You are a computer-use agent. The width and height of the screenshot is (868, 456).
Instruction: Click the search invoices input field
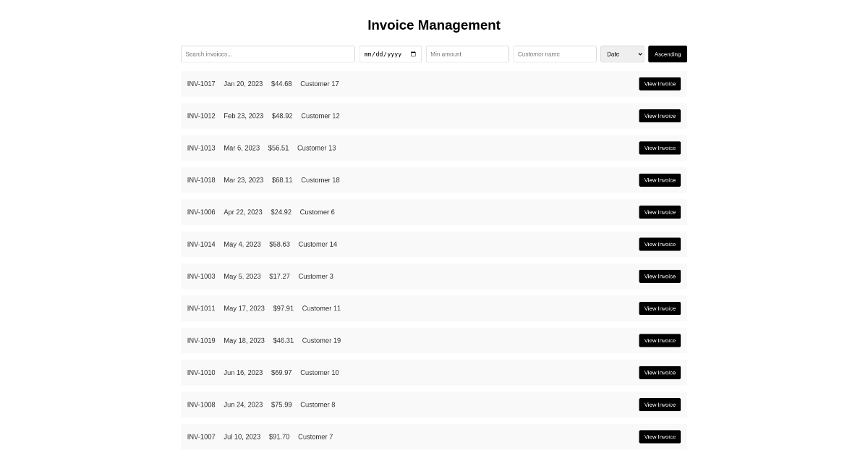point(268,54)
